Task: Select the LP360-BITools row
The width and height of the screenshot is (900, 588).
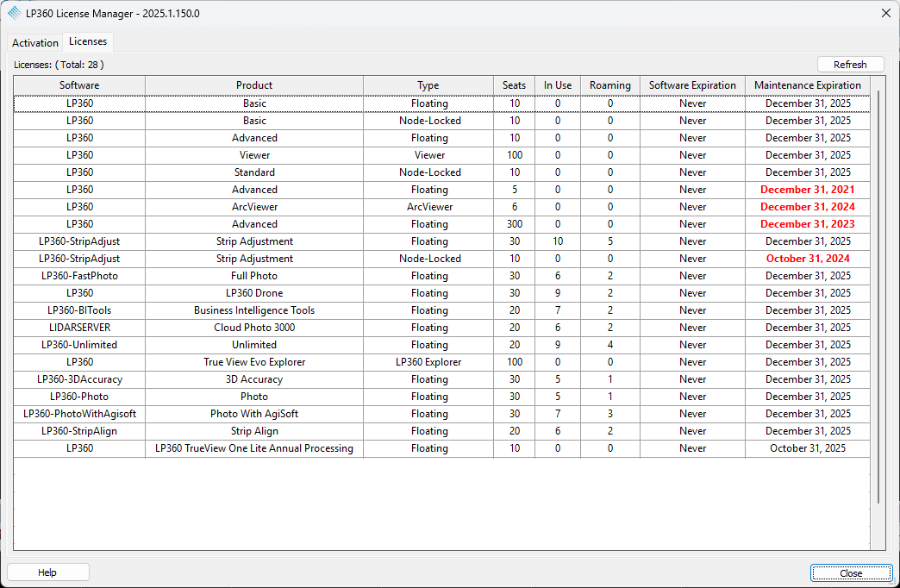Action: coord(441,310)
